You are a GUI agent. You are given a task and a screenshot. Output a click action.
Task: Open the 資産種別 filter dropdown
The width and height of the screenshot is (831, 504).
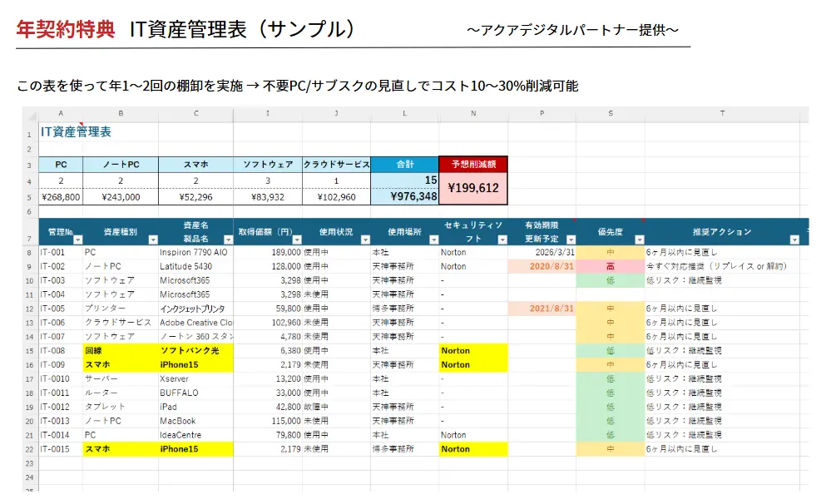point(151,240)
